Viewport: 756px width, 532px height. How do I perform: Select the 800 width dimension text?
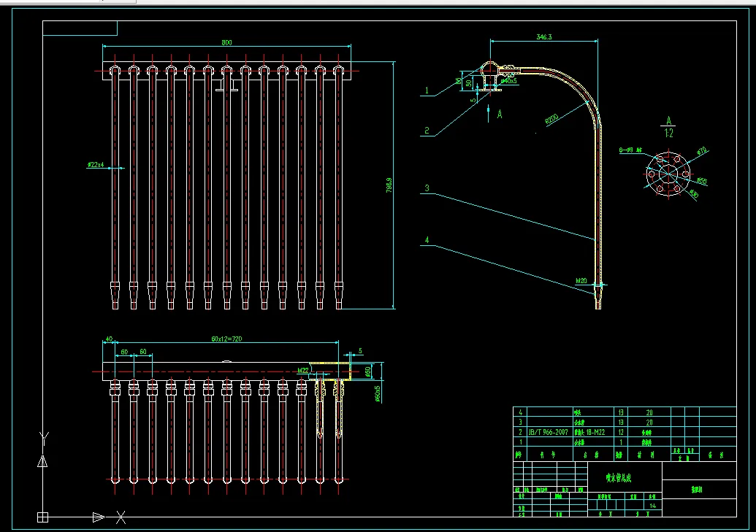(226, 43)
